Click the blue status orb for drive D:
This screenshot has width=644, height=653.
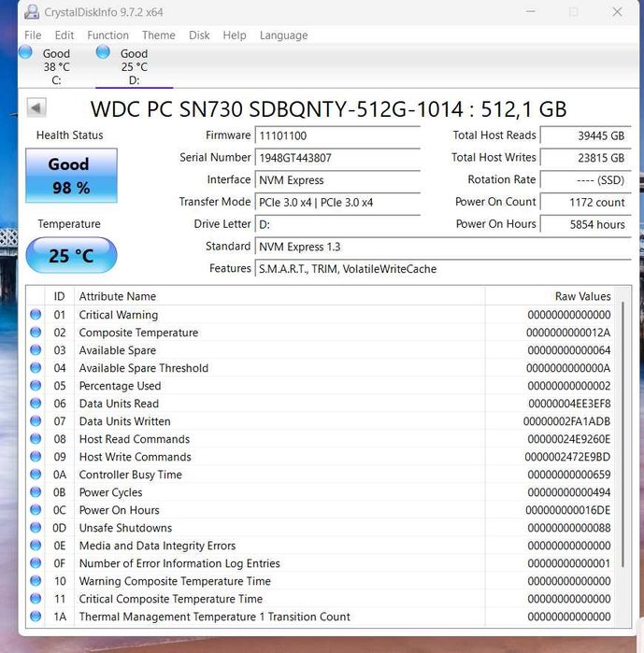tap(103, 52)
